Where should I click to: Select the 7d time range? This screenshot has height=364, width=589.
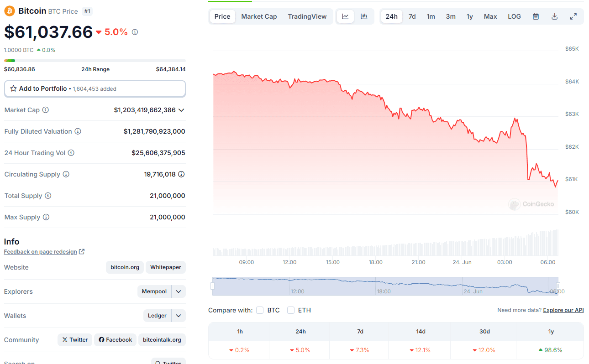(412, 16)
